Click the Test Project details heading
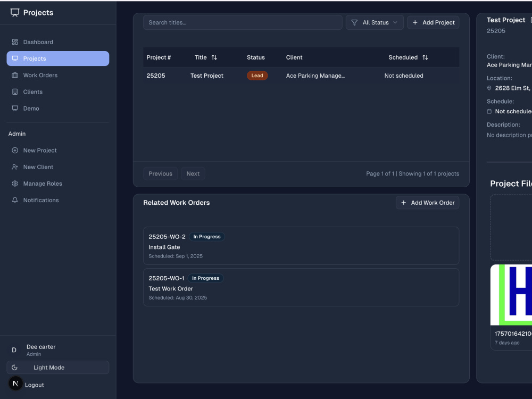This screenshot has height=399, width=532. coord(506,20)
